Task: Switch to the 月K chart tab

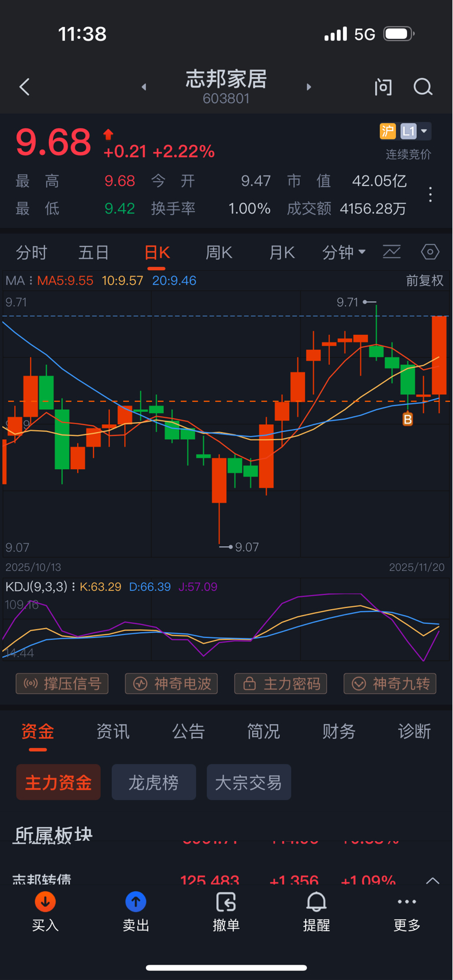Action: click(282, 253)
